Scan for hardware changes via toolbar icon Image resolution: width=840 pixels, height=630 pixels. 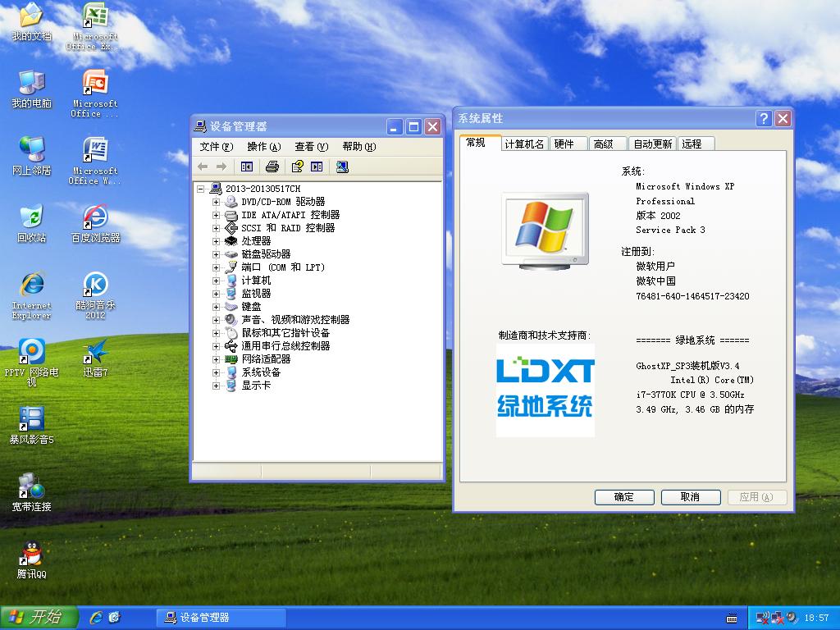(342, 167)
